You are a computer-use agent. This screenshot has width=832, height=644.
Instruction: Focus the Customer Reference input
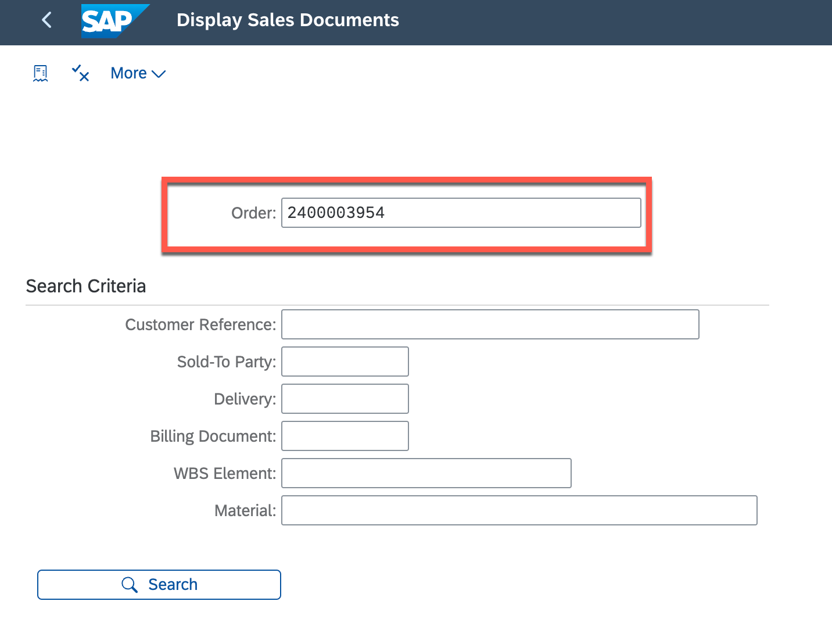coord(490,324)
